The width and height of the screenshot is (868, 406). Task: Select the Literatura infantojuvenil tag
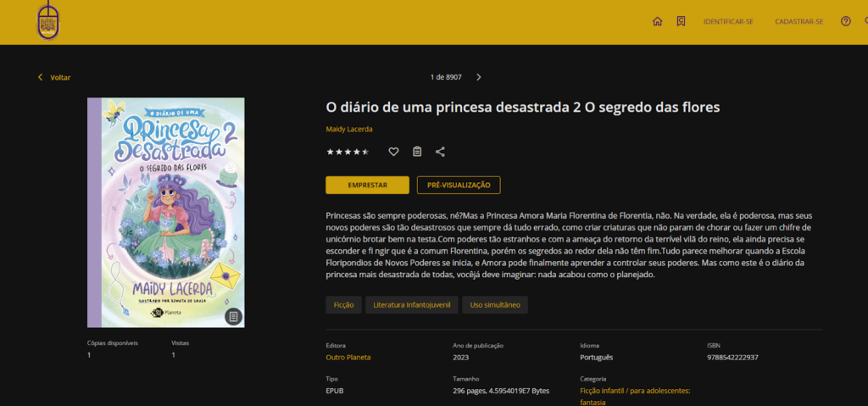(412, 304)
